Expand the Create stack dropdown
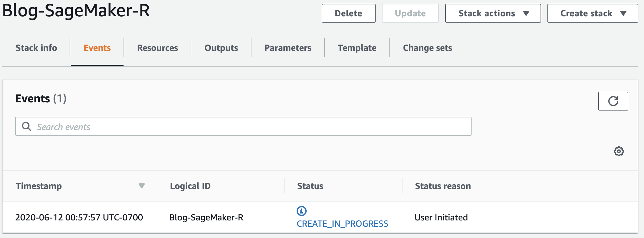Viewport: 644px width, 238px height. pyautogui.click(x=593, y=13)
